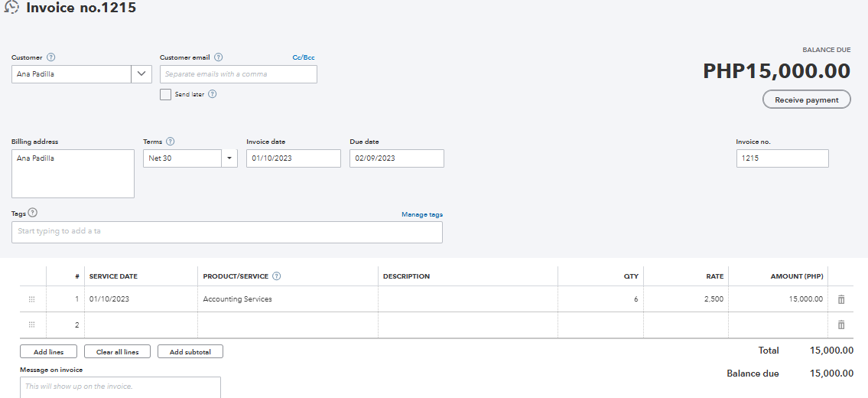Click the invoice history clock icon
This screenshot has width=868, height=398.
[x=11, y=8]
